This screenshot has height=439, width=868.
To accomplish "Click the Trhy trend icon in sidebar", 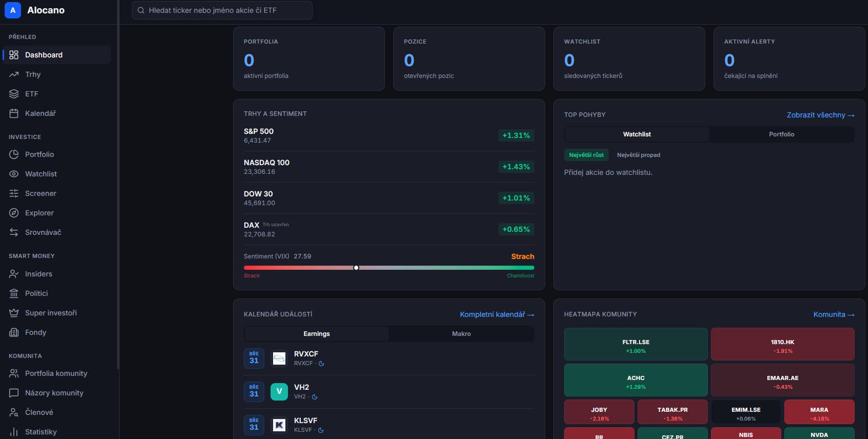I will pos(14,74).
